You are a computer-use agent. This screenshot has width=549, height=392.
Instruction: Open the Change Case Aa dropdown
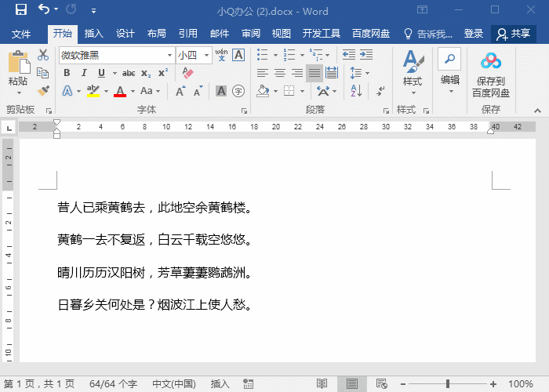click(x=150, y=91)
